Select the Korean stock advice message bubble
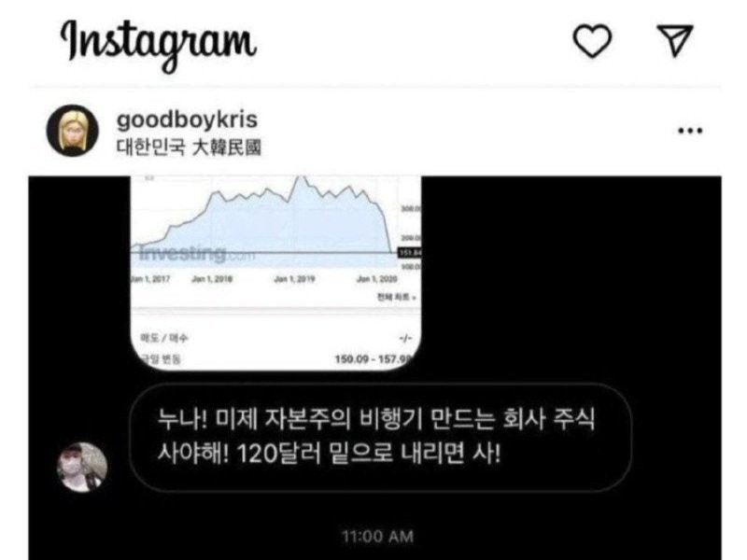 coord(381,438)
